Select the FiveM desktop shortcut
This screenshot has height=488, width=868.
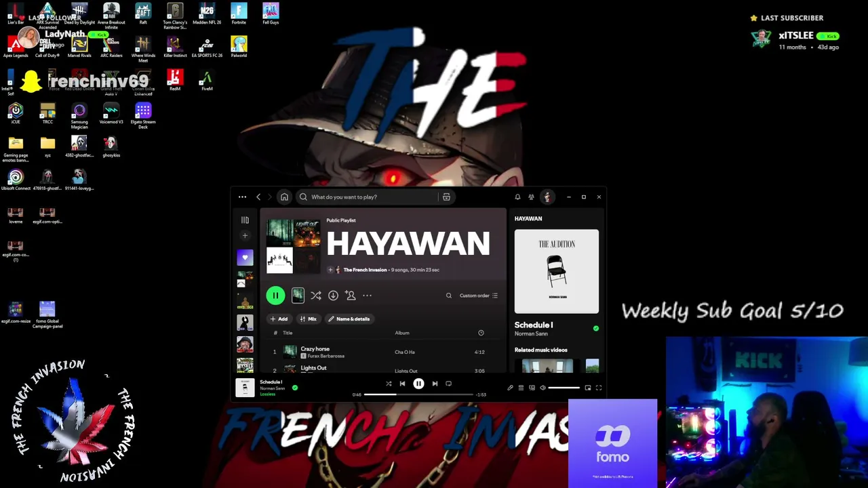pos(207,80)
